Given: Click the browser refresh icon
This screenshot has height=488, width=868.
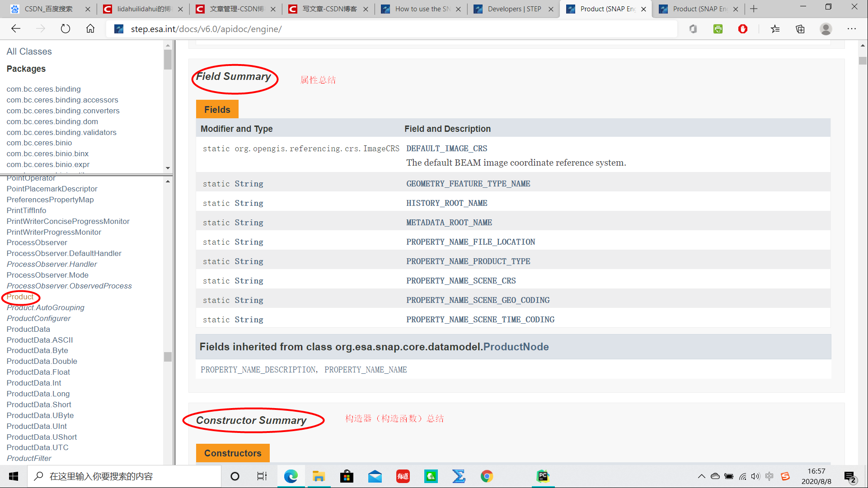Looking at the screenshot, I should pyautogui.click(x=66, y=29).
